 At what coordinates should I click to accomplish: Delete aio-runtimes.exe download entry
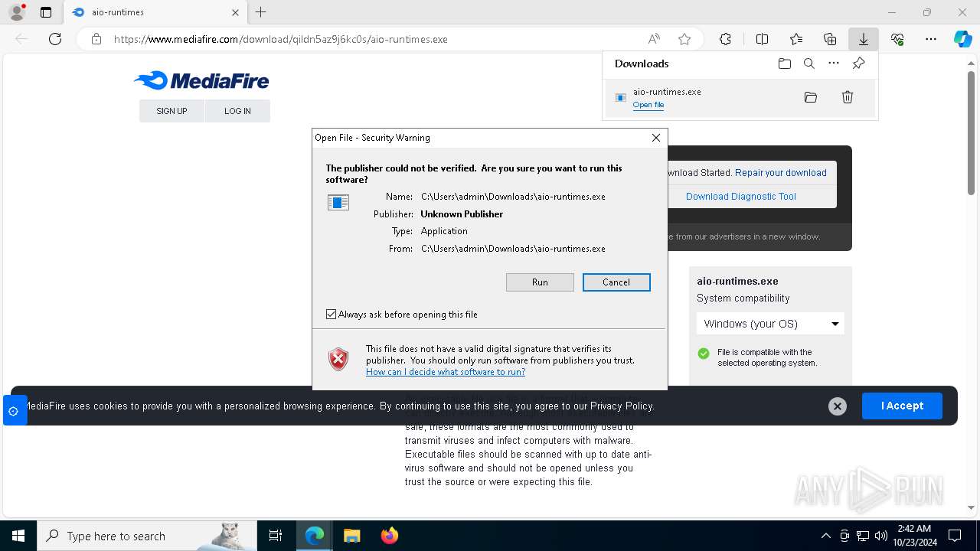pyautogui.click(x=848, y=97)
